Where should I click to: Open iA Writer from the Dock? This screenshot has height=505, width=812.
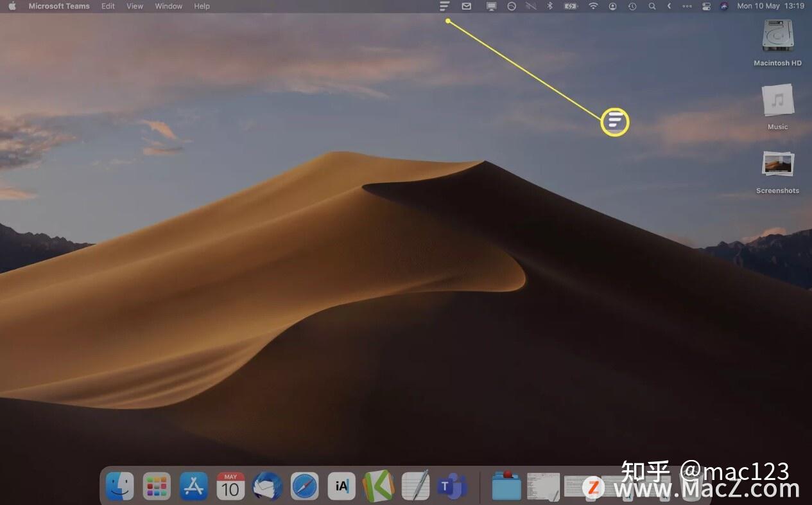(x=341, y=486)
